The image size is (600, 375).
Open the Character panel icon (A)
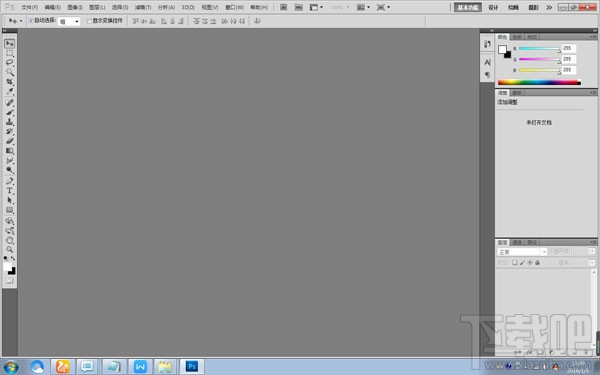point(487,62)
